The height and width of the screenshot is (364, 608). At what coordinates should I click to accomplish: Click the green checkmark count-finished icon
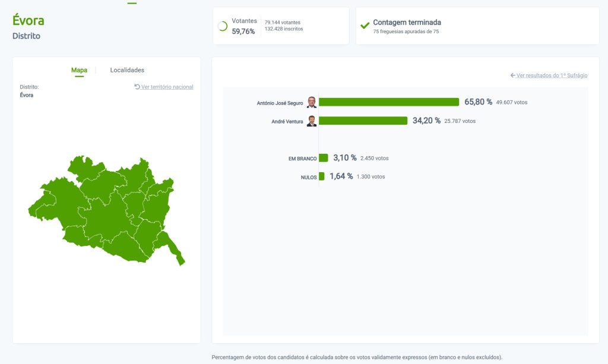point(365,26)
